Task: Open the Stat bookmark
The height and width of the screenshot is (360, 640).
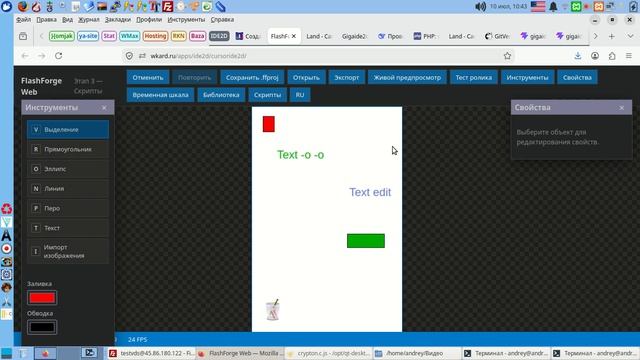Action: click(x=109, y=36)
